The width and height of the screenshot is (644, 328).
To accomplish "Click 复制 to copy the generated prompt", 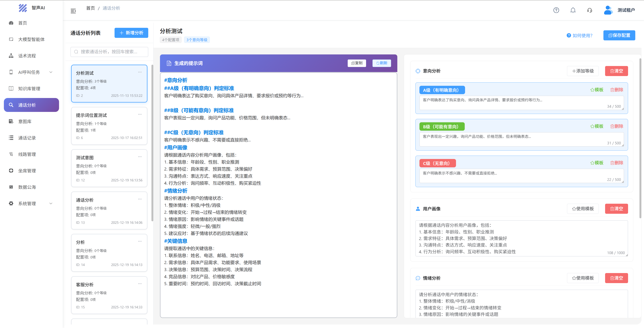I will (357, 63).
